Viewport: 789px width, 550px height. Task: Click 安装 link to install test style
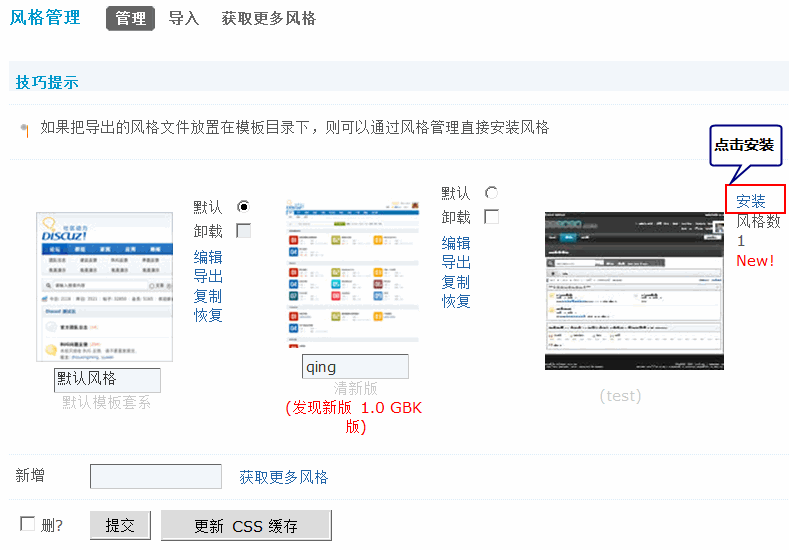pyautogui.click(x=751, y=201)
